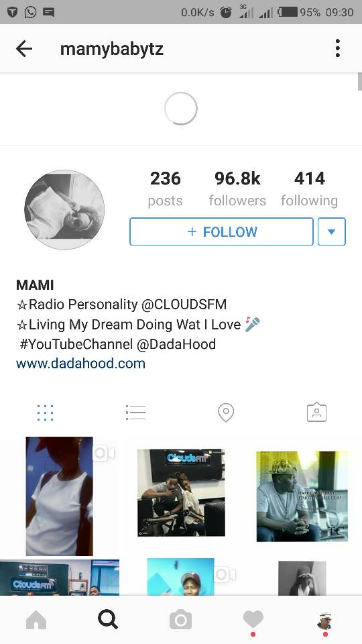Switch to list view of posts
The height and width of the screenshot is (644, 362).
point(136,413)
